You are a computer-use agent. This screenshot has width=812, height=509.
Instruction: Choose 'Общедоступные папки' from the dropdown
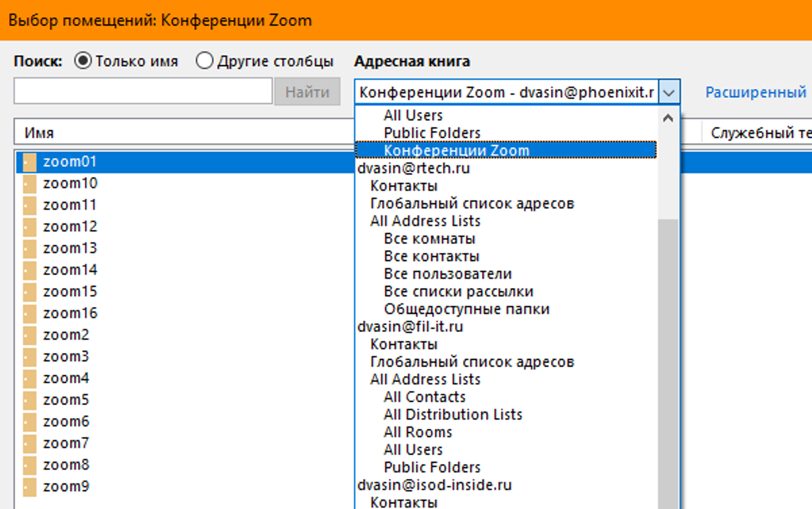(467, 309)
